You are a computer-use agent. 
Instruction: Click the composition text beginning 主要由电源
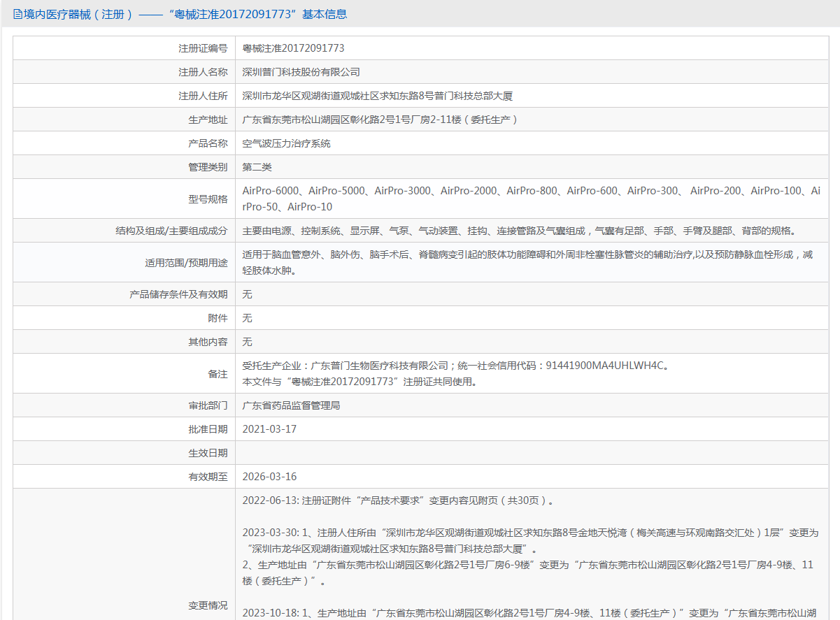pyautogui.click(x=520, y=231)
